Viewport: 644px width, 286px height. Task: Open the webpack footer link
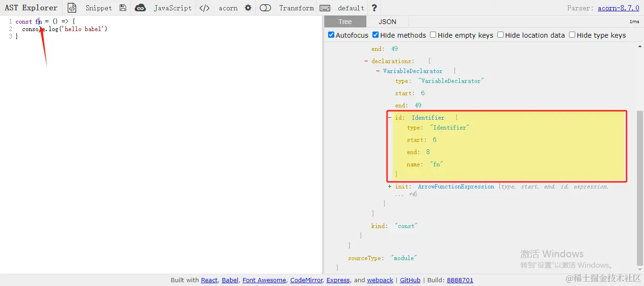click(380, 280)
